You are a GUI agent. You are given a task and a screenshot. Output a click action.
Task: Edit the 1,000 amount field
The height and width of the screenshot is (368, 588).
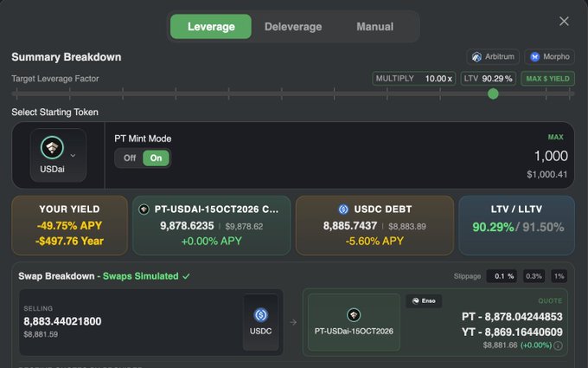(x=551, y=156)
